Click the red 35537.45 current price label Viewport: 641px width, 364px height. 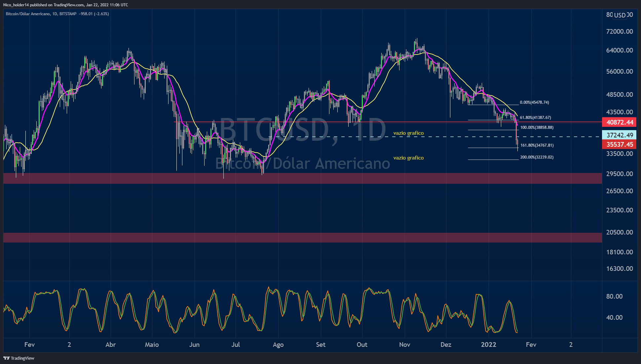(x=620, y=144)
